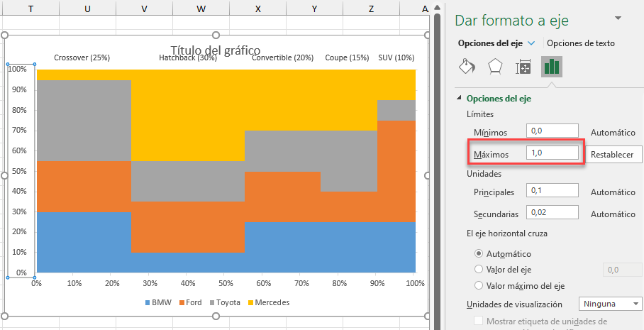Select the Automático radio button
Screen dimensions: 644x330
[x=479, y=254]
